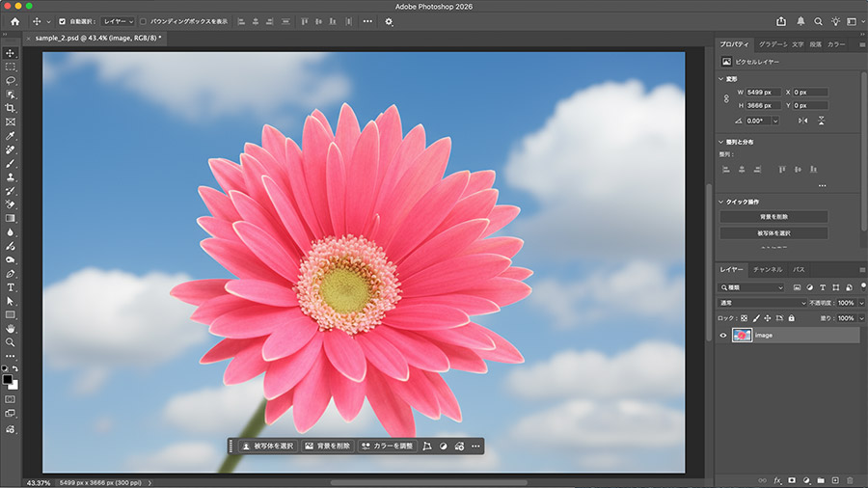The image size is (868, 488).
Task: Hide the image layer with eye icon
Action: tap(723, 336)
